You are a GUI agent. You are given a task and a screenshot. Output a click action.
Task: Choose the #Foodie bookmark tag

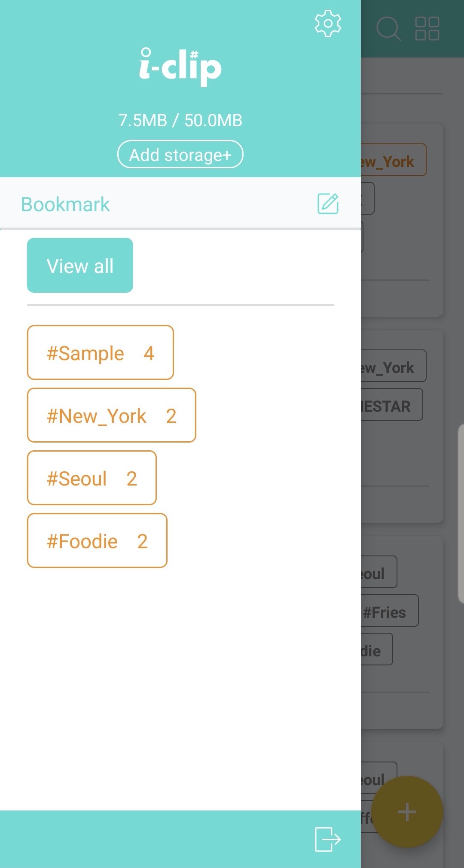click(x=97, y=540)
